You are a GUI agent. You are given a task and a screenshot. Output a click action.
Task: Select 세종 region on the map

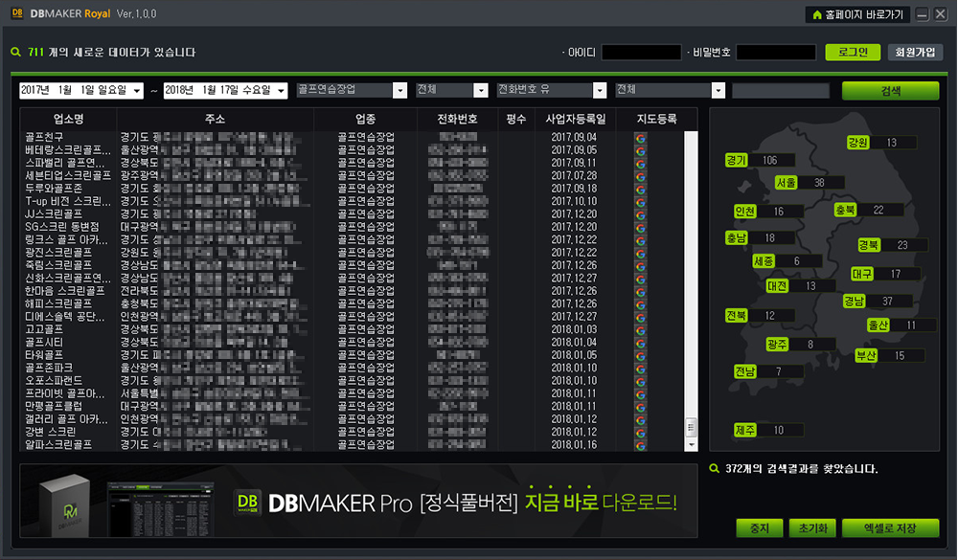click(x=764, y=261)
